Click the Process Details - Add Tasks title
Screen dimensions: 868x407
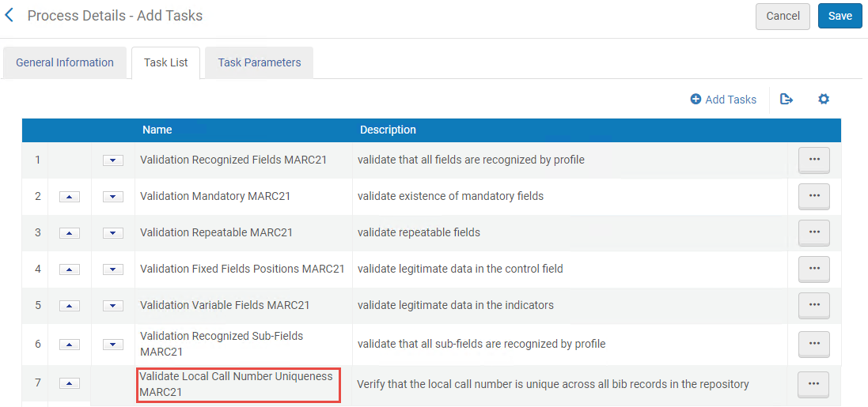(x=116, y=16)
